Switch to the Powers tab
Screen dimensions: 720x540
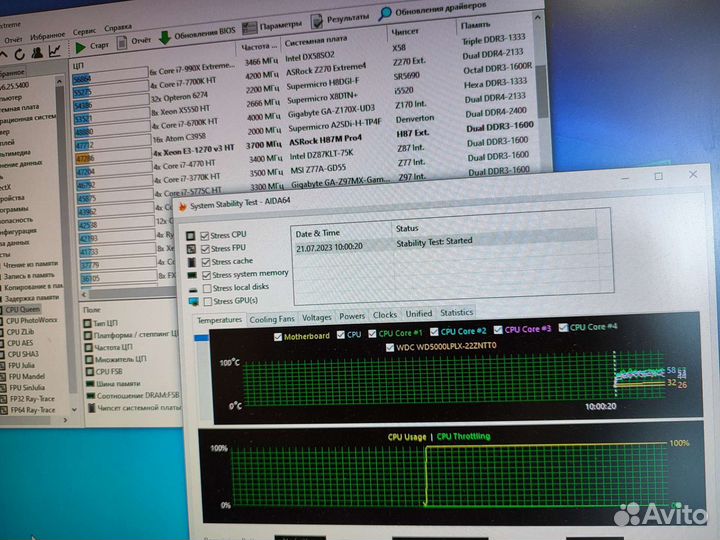352,316
